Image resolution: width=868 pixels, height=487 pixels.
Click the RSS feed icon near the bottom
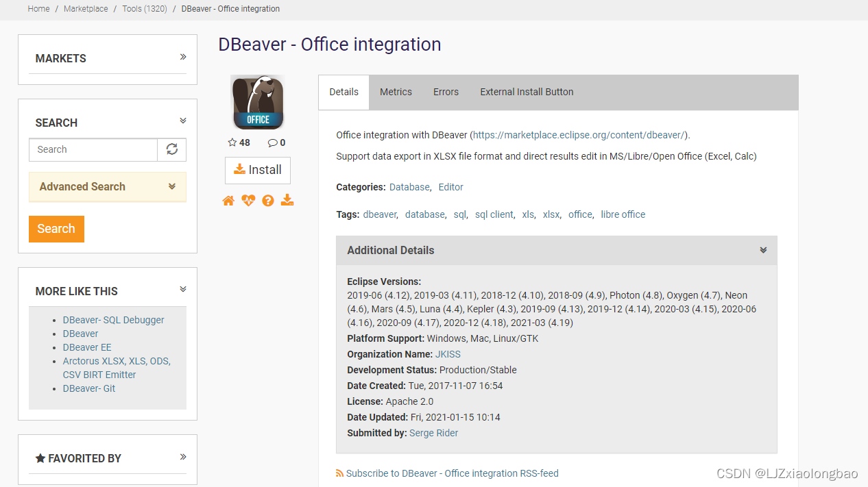pyautogui.click(x=339, y=473)
